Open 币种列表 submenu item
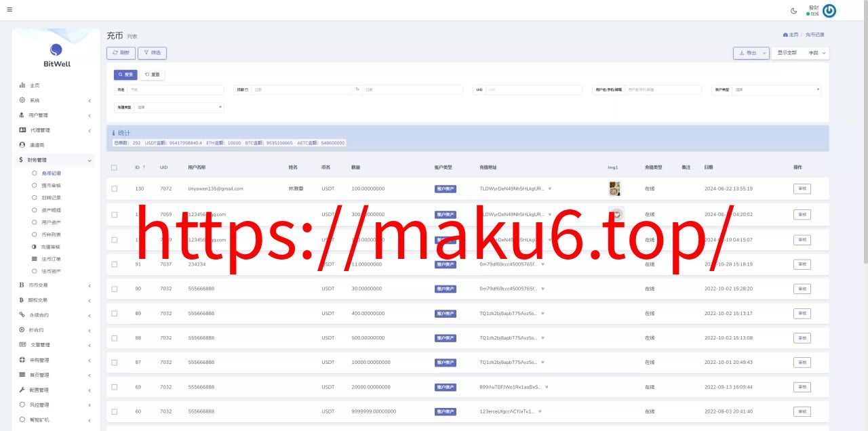 tap(52, 234)
